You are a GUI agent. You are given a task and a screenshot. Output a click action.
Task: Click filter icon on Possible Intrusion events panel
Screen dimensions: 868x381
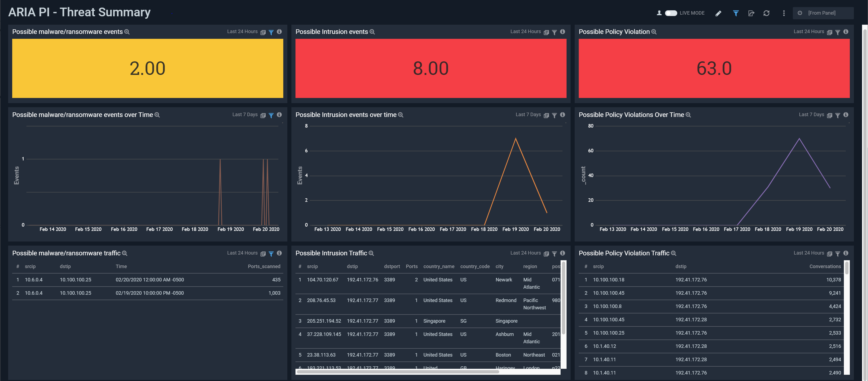tap(554, 32)
